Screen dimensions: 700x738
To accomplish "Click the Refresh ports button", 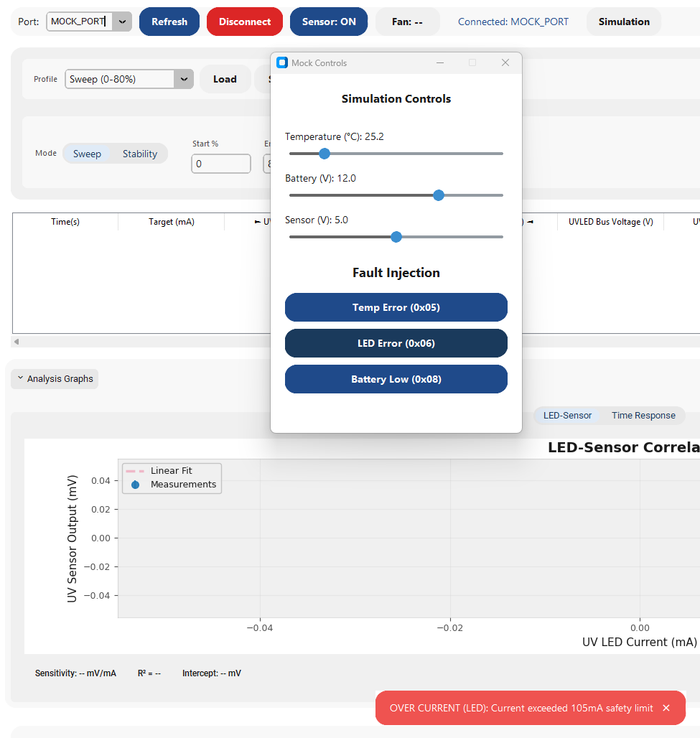I will 169,22.
